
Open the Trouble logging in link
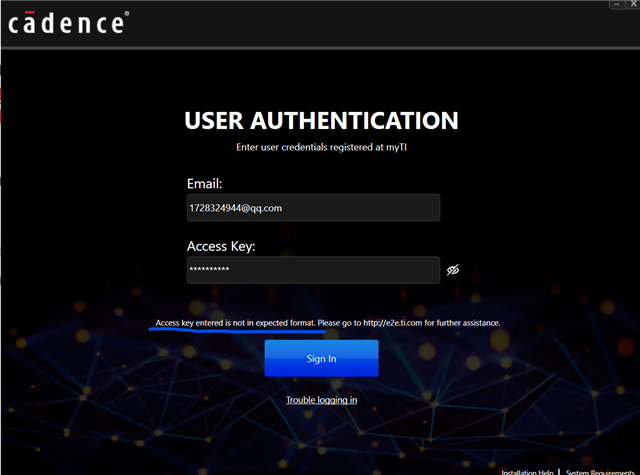click(321, 400)
